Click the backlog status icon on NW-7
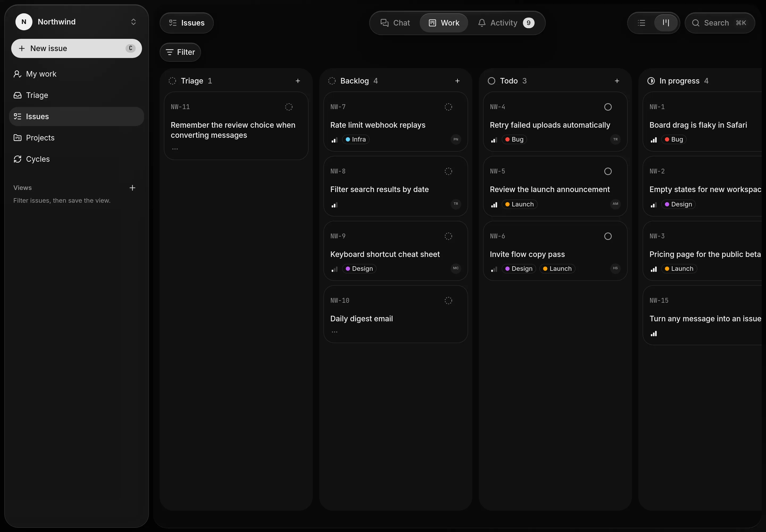 pyautogui.click(x=448, y=107)
